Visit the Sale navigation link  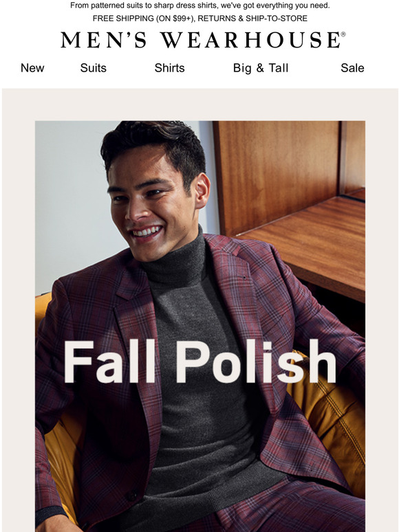click(x=352, y=68)
